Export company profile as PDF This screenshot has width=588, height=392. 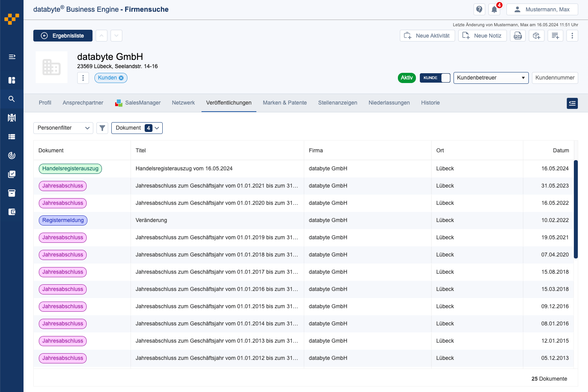tap(518, 36)
